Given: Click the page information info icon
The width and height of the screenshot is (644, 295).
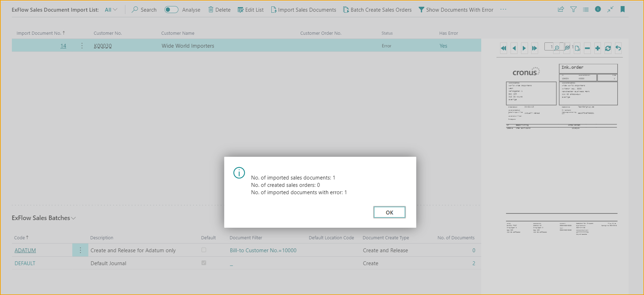Looking at the screenshot, I should pyautogui.click(x=598, y=10).
